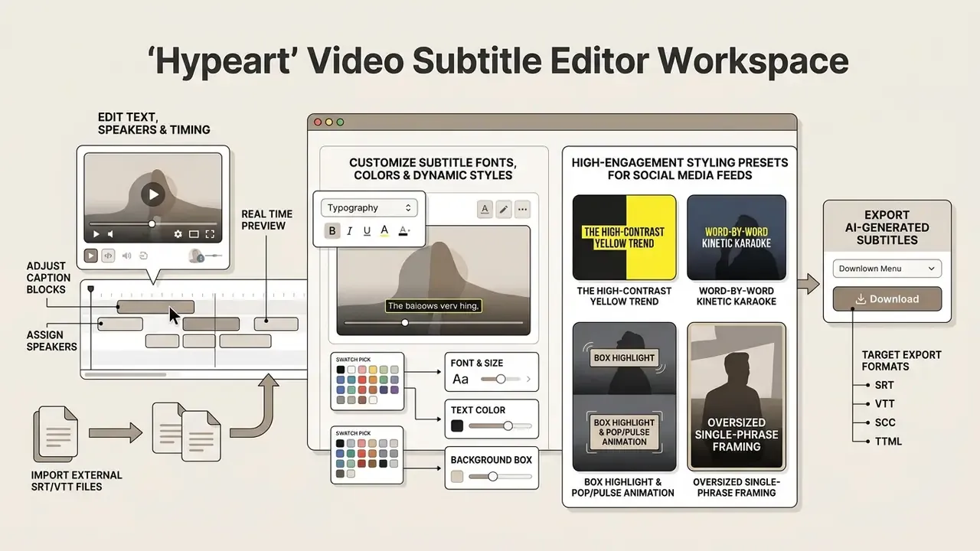Mute audio using the video control bar volume icon
Screen dimensions: 980x551
click(x=110, y=234)
